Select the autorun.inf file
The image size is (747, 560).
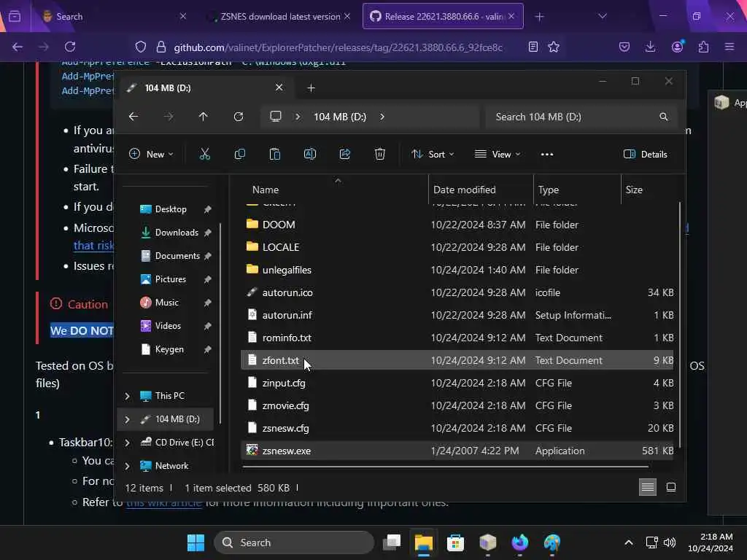458,315
